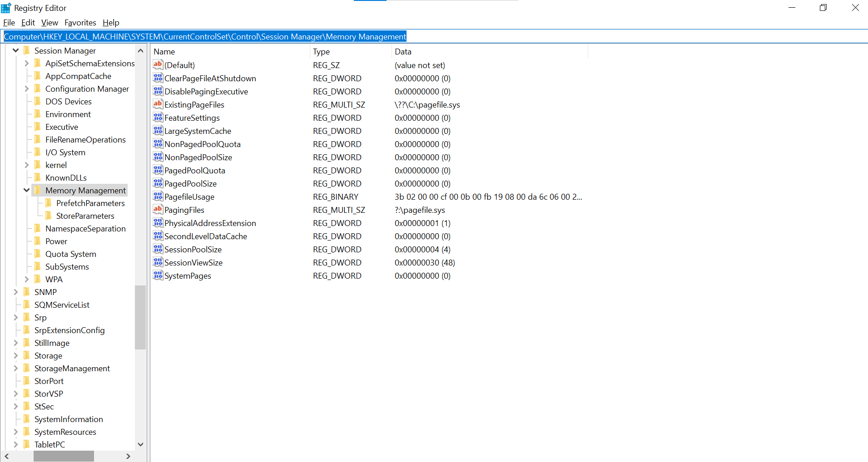Select the ExistingPageFiles string value icon

pos(158,104)
